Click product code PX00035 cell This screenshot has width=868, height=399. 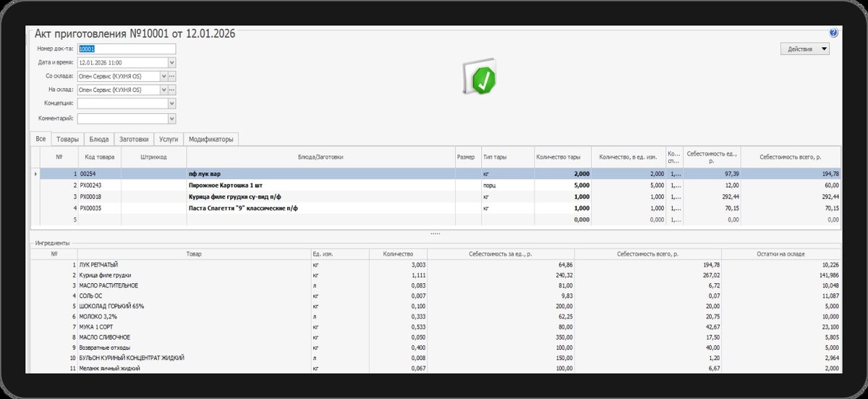pos(99,208)
